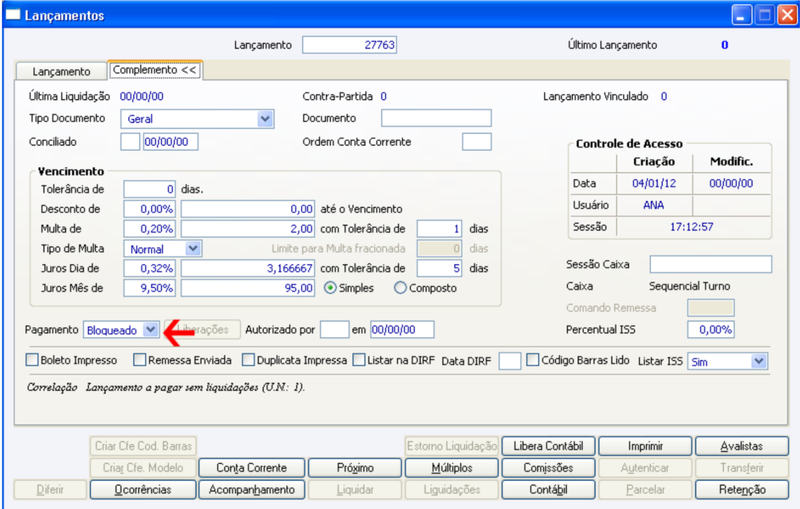The width and height of the screenshot is (800, 509).
Task: Click the Retenção button
Action: coord(742,490)
